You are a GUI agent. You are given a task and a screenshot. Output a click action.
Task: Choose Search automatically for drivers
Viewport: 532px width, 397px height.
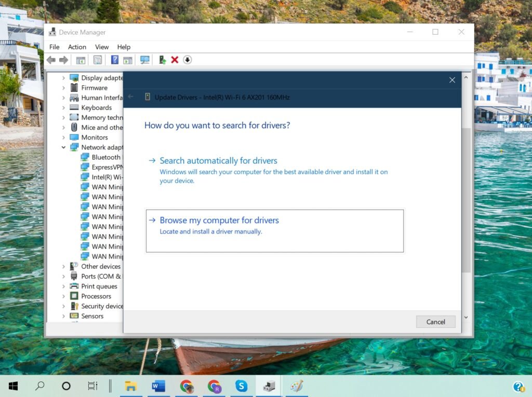point(275,170)
